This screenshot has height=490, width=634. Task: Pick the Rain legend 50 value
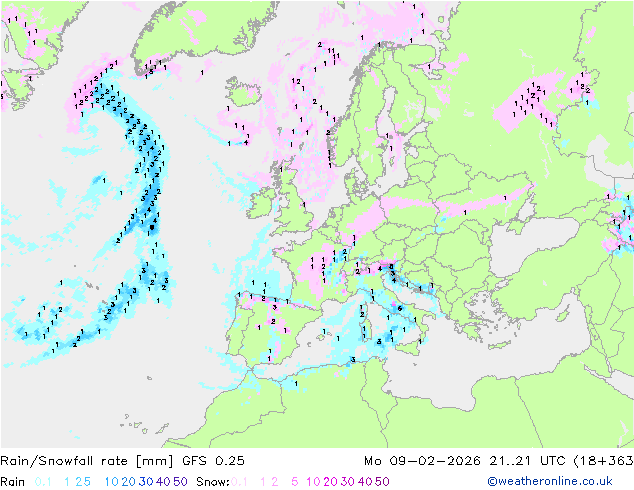180,482
